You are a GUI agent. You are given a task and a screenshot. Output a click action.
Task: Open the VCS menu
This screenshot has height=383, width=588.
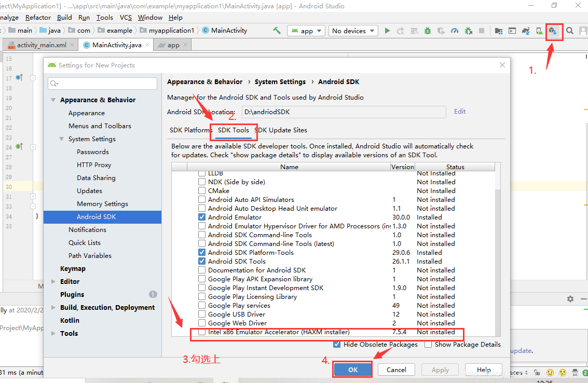(126, 18)
